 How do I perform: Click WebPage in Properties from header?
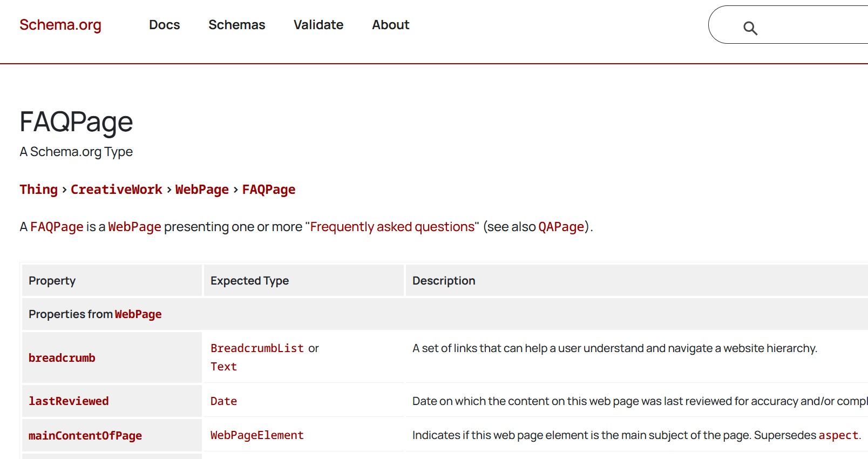pos(138,314)
